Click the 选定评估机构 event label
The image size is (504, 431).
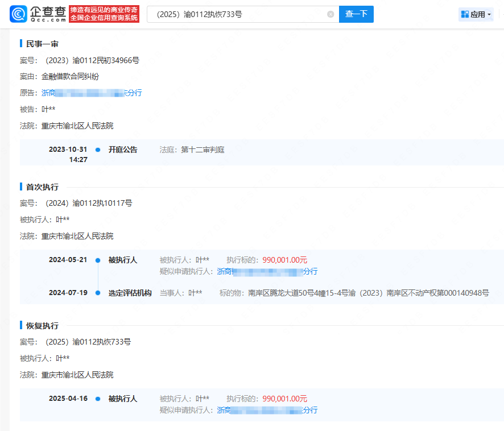(x=130, y=293)
